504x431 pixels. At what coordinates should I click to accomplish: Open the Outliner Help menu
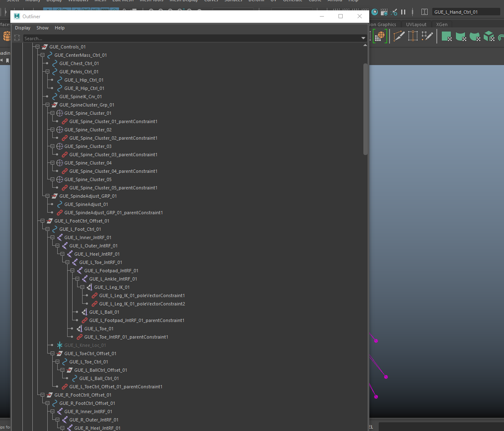click(x=60, y=28)
